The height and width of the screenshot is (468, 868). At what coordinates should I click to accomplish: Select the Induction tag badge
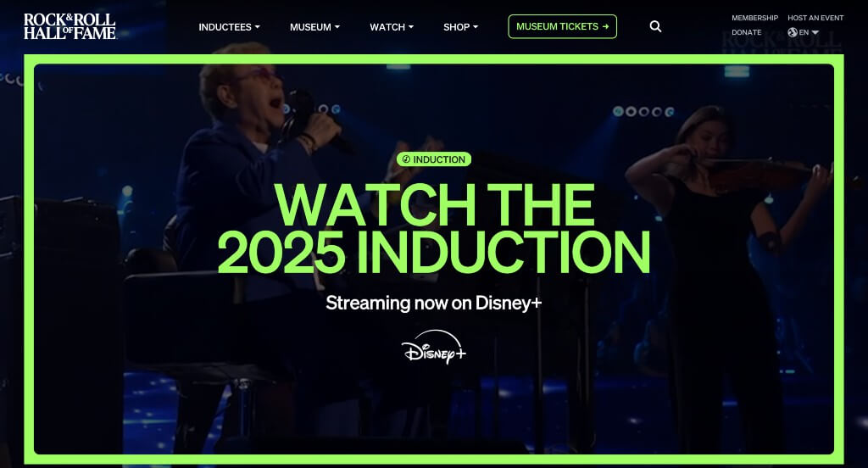pos(434,159)
